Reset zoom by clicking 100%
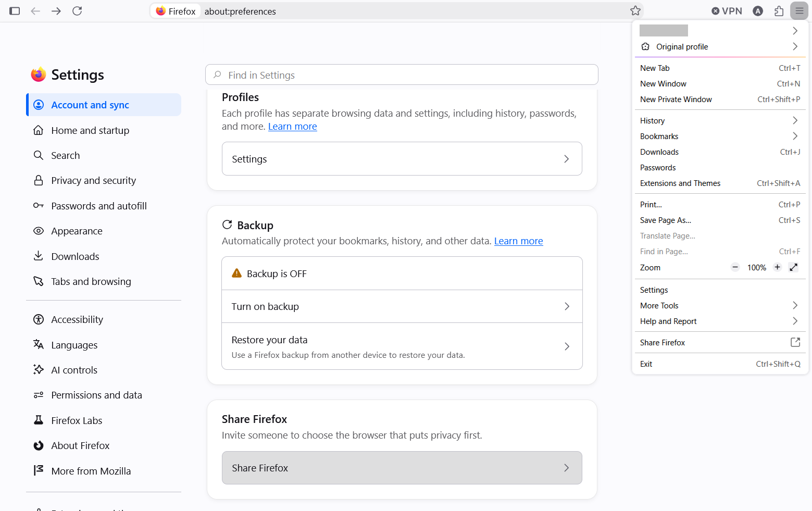This screenshot has height=511, width=812. (756, 268)
